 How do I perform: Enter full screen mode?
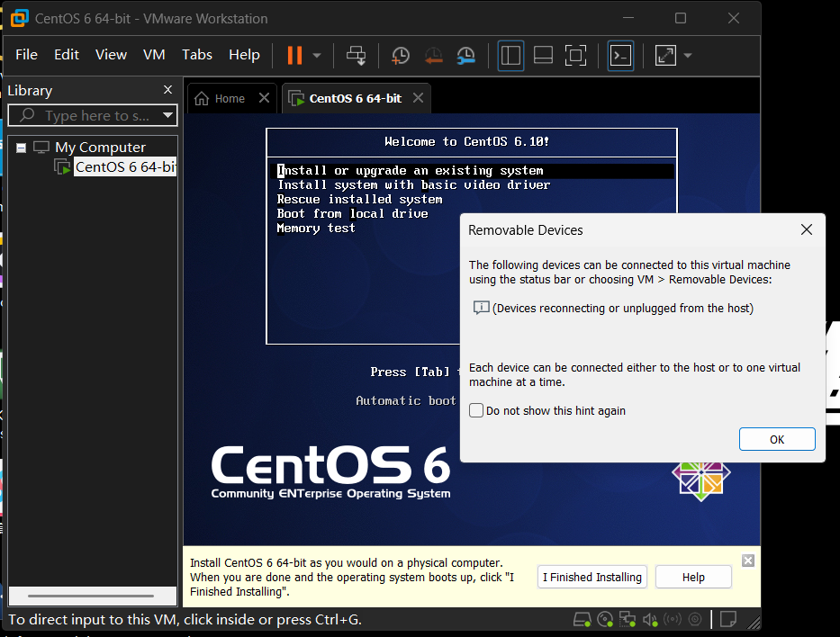coord(575,55)
